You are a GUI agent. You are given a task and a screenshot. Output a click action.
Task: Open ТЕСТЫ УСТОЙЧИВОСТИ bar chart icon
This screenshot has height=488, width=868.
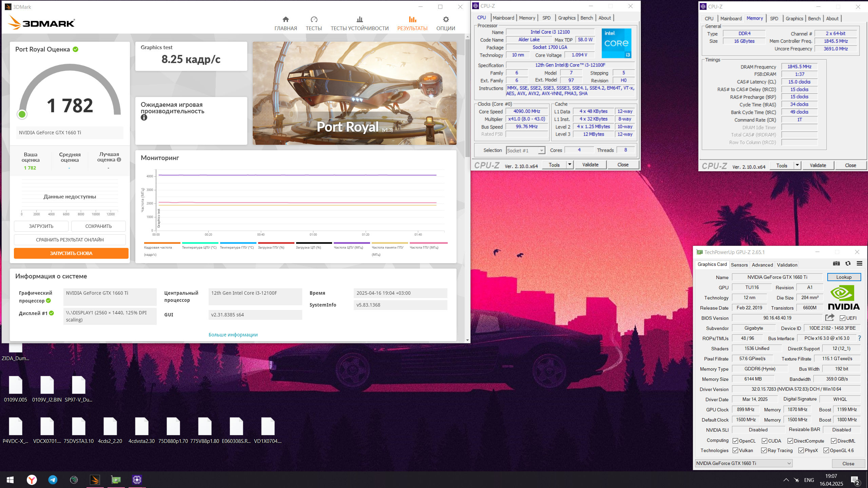click(360, 19)
